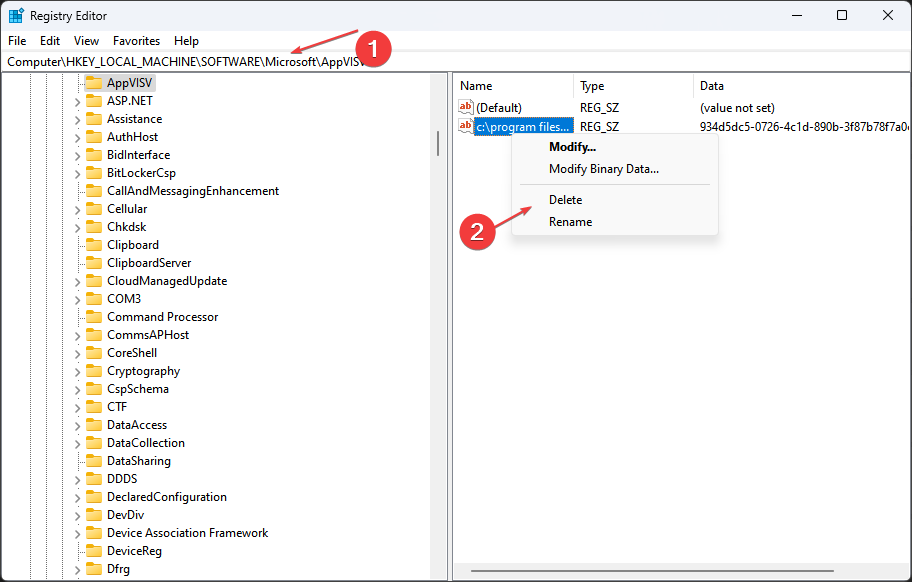912x582 pixels.
Task: Click the CommsAPHost folder icon
Action: coord(94,335)
